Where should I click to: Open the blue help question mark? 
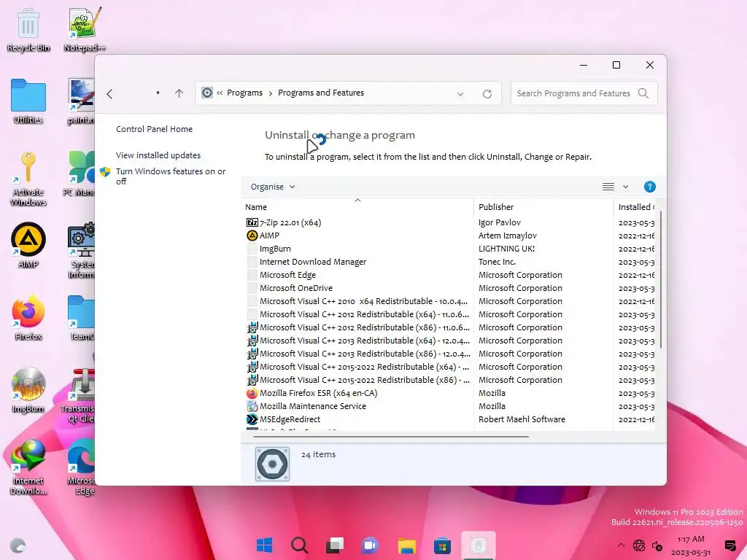click(x=650, y=187)
